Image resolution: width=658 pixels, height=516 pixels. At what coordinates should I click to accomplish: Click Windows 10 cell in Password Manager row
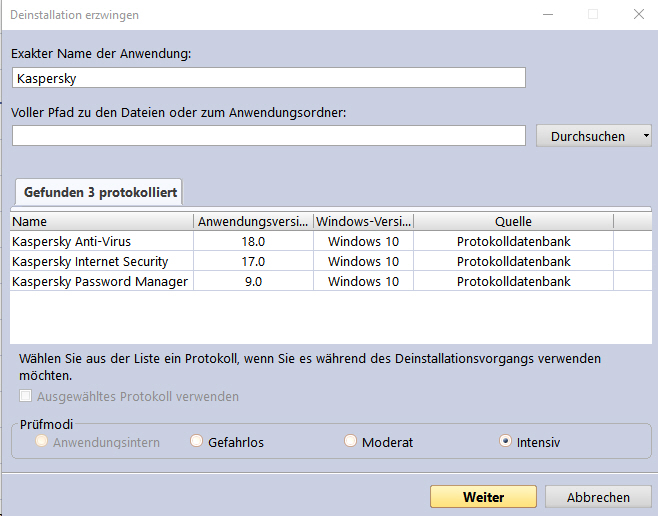coord(363,281)
